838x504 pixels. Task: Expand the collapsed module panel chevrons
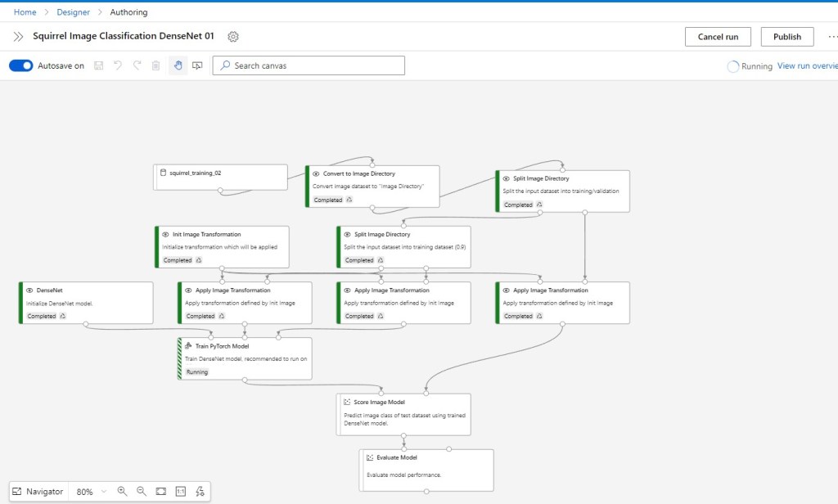[x=18, y=37]
